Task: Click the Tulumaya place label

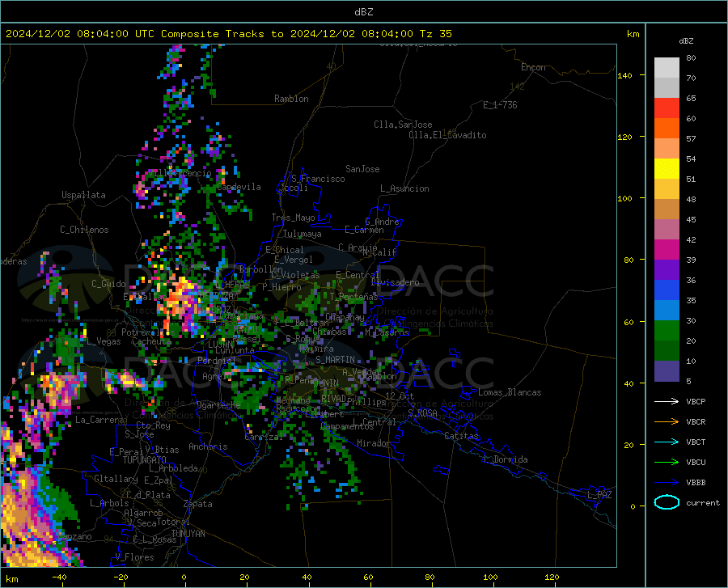Action: point(302,234)
